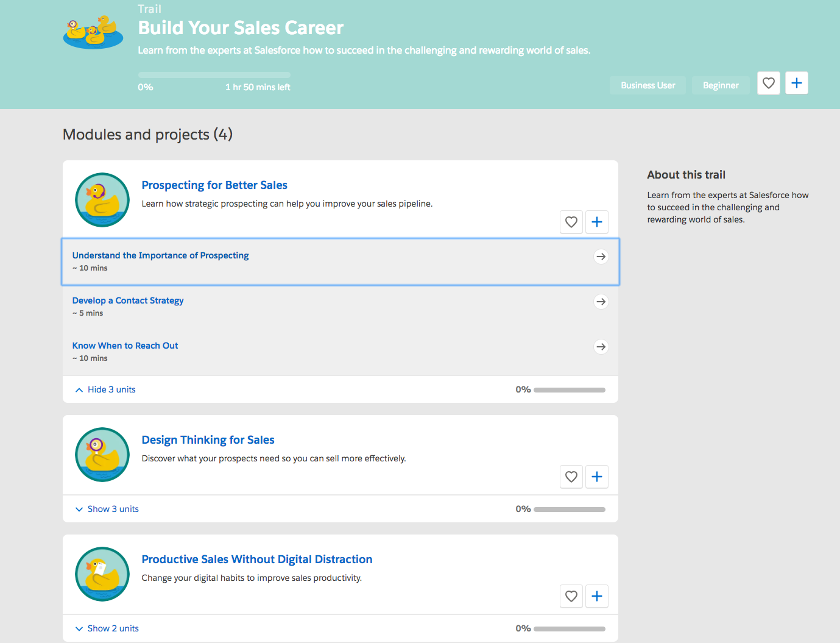Open Productive Sales Without Digital Distraction module

point(257,560)
